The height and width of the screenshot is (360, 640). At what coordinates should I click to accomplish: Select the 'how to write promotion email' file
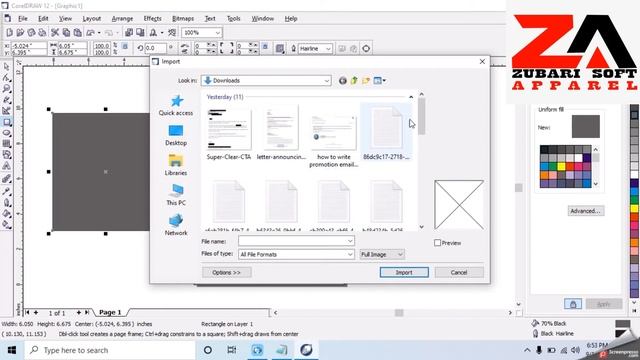[x=333, y=139]
